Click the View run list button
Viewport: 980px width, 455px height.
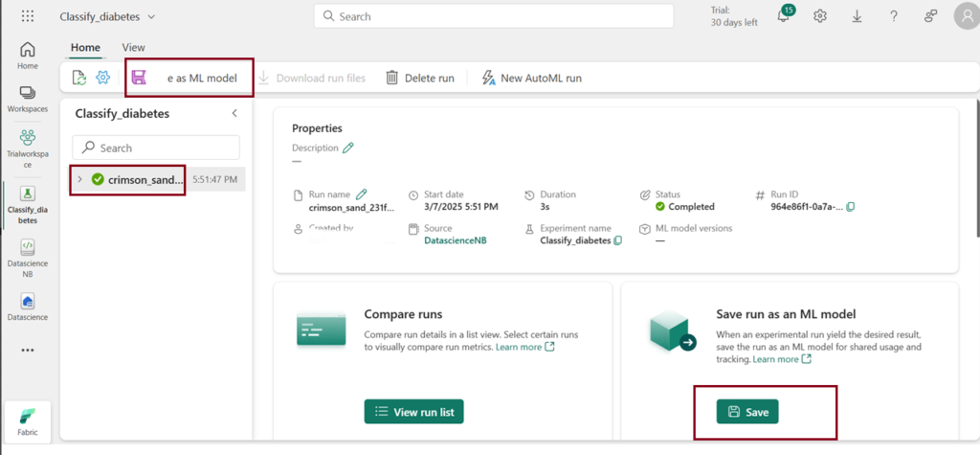413,412
